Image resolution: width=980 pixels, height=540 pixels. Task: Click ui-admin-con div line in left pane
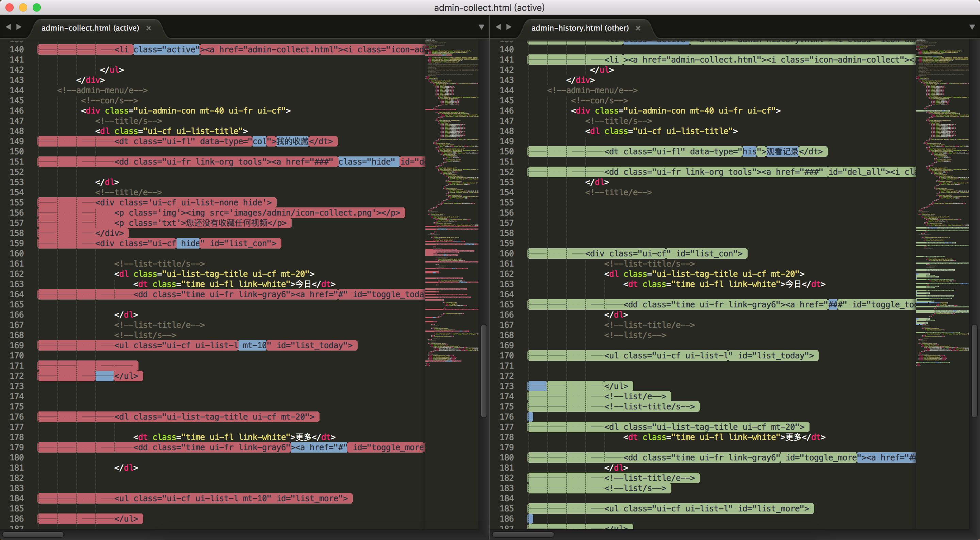pos(185,111)
